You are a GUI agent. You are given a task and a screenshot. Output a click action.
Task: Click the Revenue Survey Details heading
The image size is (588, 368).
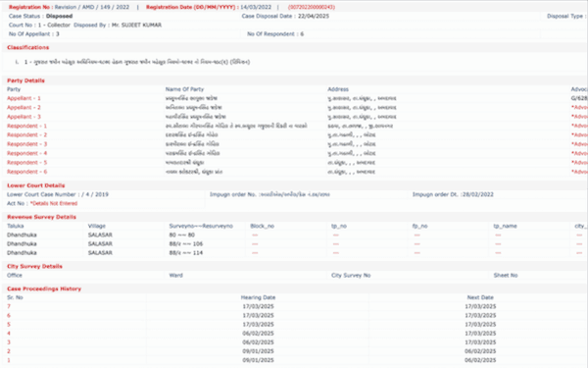coord(41,217)
